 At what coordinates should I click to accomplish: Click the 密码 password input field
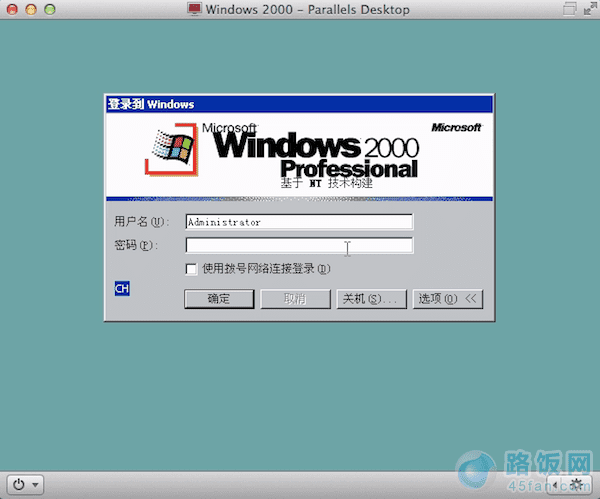point(299,245)
